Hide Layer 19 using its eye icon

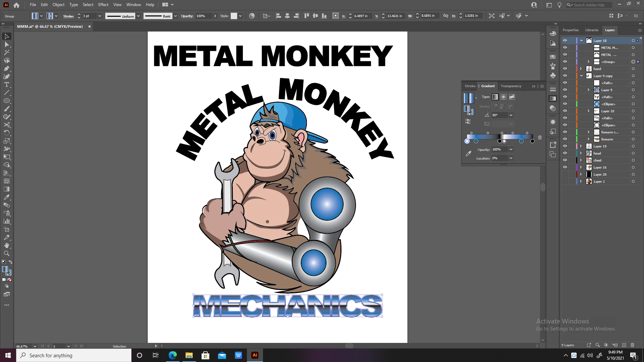click(x=565, y=146)
